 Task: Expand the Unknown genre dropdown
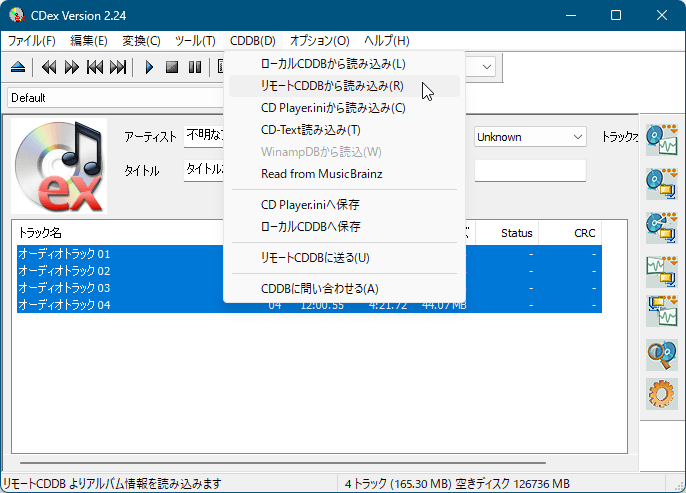(578, 137)
